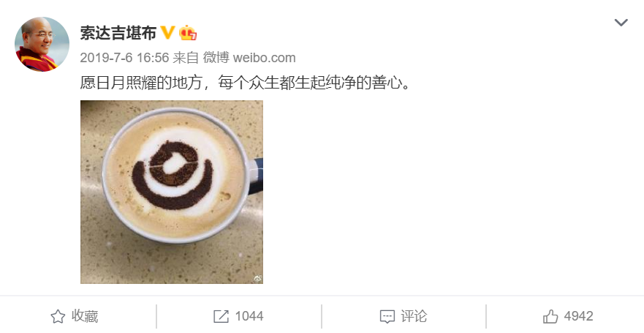The width and height of the screenshot is (644, 333).
Task: Click the 来自 source label
Action: click(186, 58)
